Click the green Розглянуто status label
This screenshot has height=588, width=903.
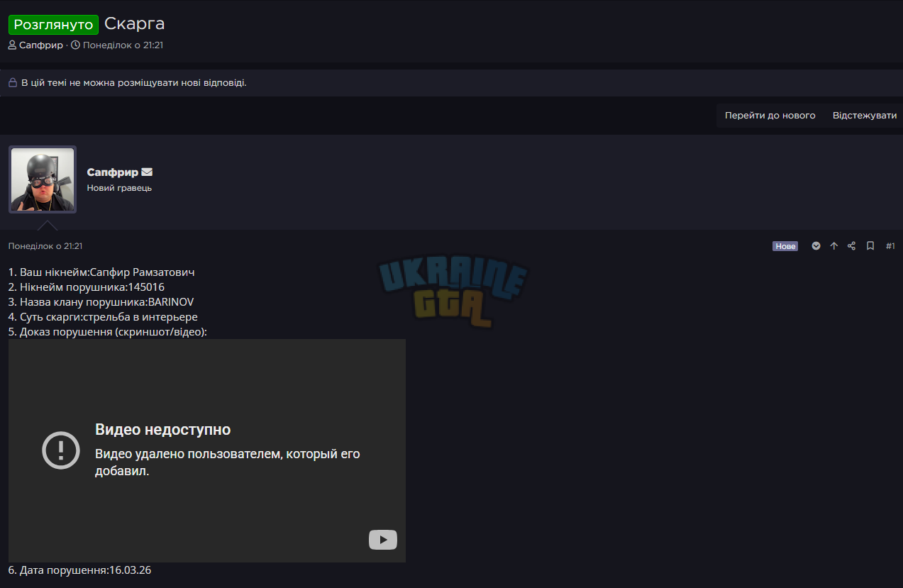pos(53,24)
